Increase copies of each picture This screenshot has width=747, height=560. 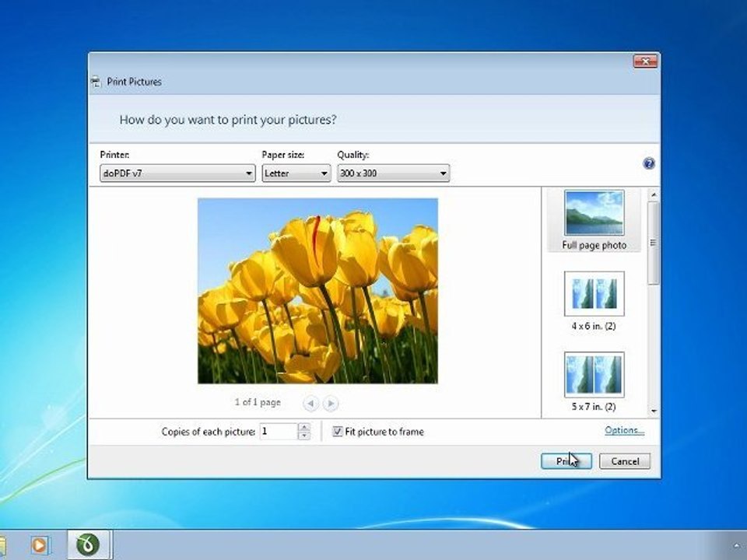point(303,427)
